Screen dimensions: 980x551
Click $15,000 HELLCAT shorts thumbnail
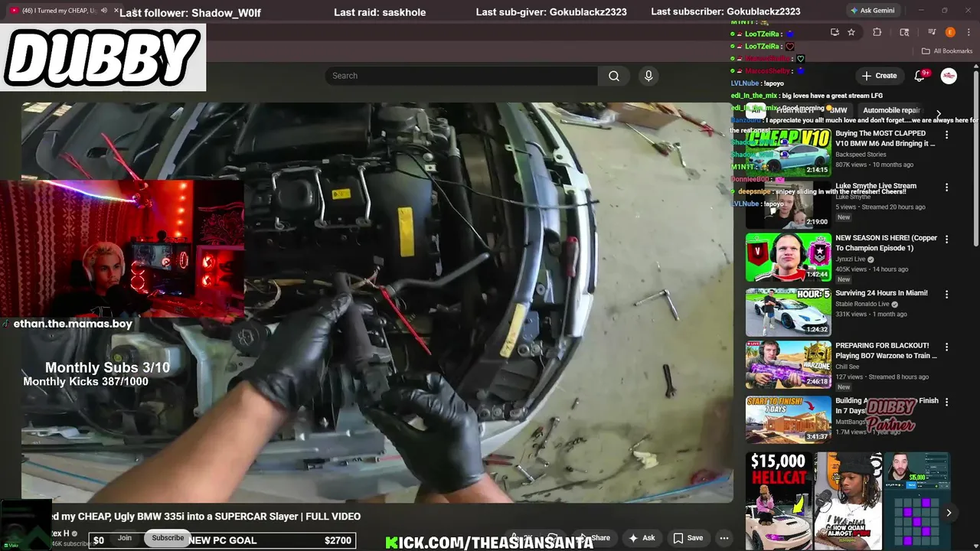click(779, 500)
